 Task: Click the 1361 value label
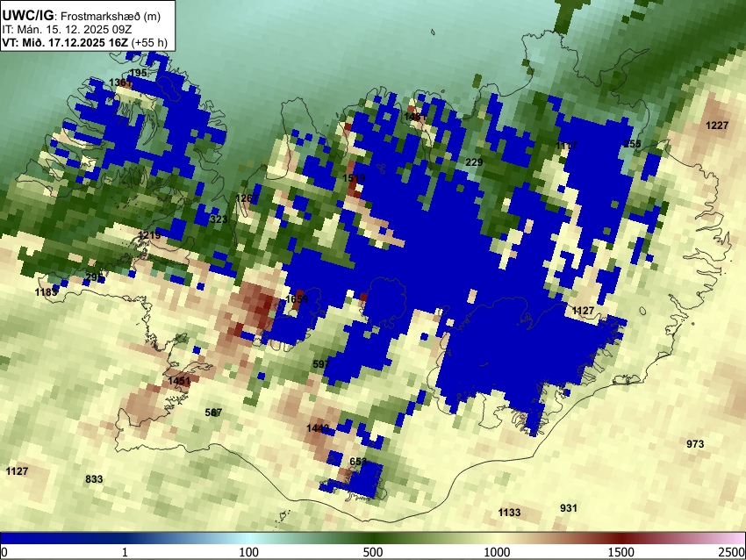coord(120,83)
